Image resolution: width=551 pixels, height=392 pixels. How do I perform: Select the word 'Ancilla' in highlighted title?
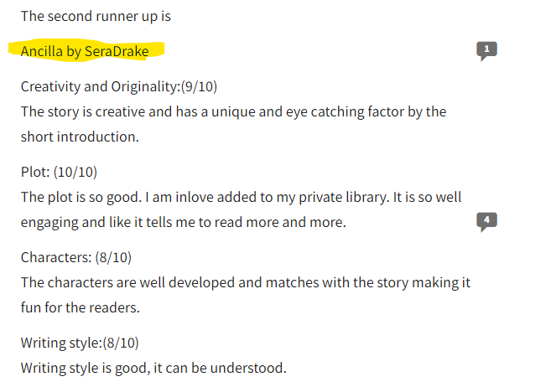(x=41, y=51)
